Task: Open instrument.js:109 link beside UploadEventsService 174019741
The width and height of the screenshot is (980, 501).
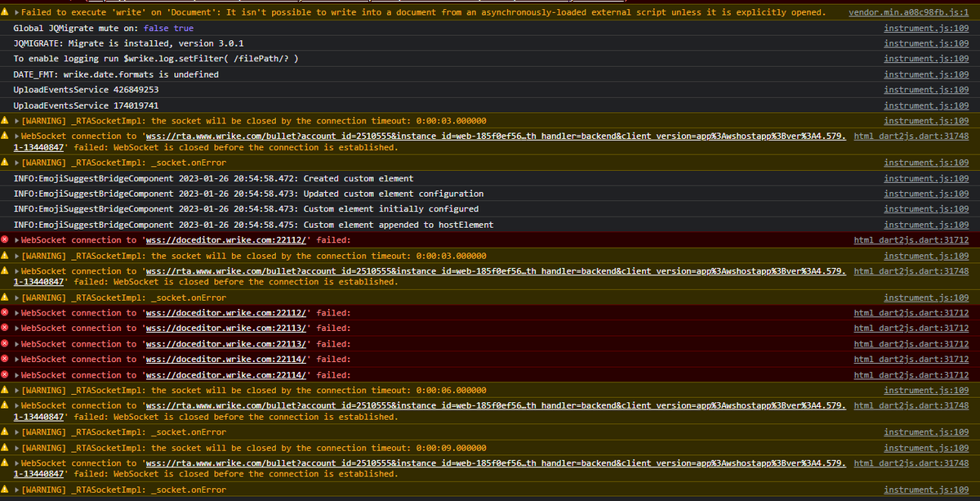Action: coord(926,105)
